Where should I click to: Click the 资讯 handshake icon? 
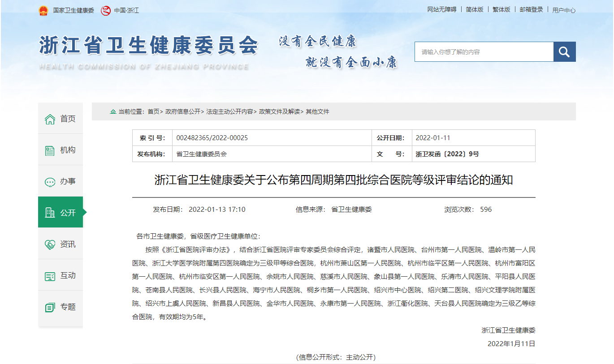pos(50,244)
